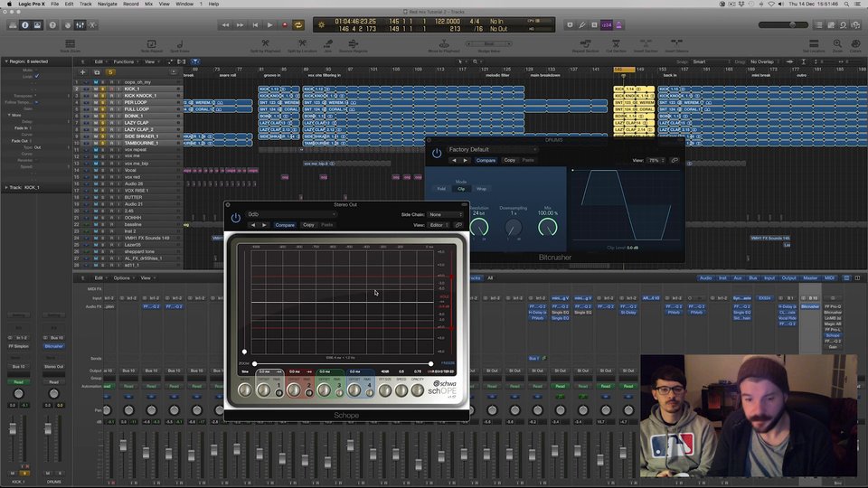Open the Track menu
Viewport: 868px width, 488px height.
(85, 4)
